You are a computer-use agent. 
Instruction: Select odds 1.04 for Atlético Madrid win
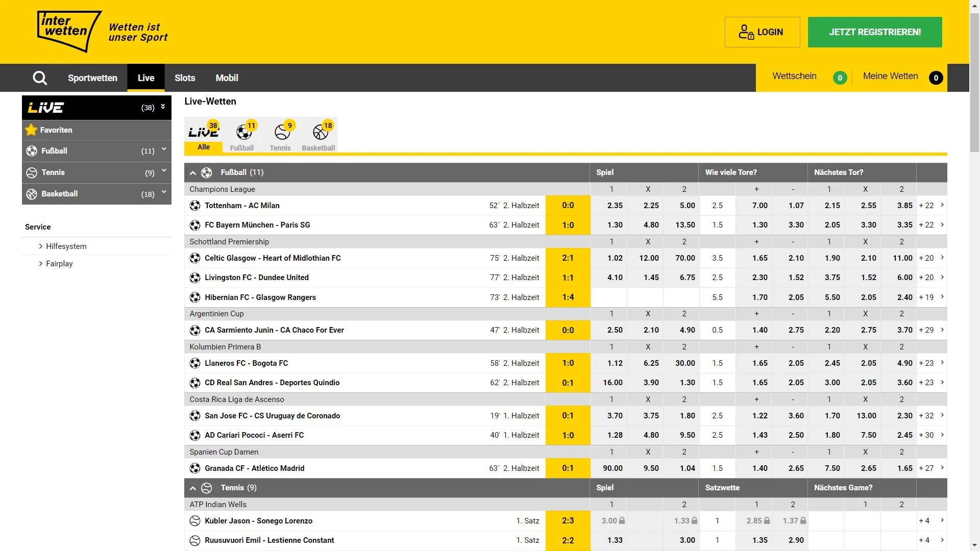coord(681,468)
